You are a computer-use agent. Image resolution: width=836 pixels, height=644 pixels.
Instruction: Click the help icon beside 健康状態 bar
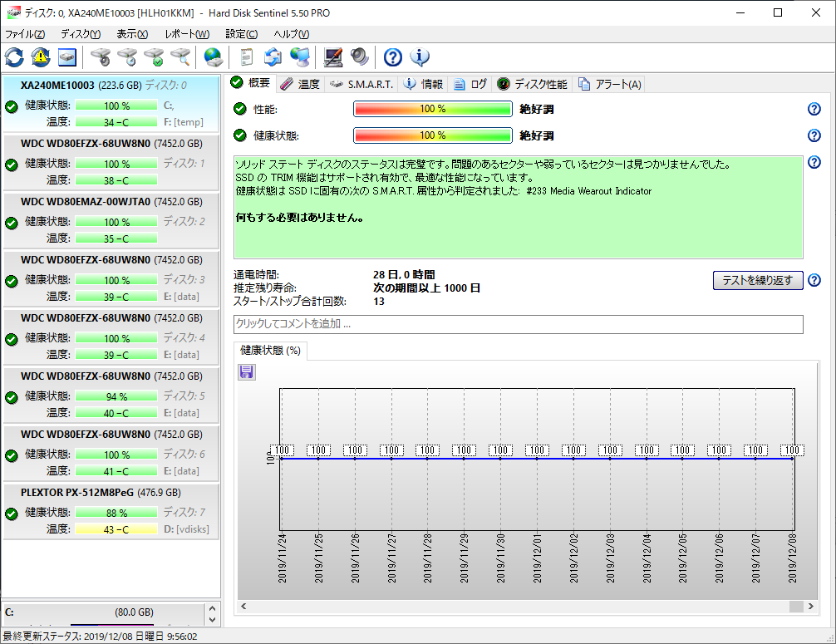pos(814,135)
